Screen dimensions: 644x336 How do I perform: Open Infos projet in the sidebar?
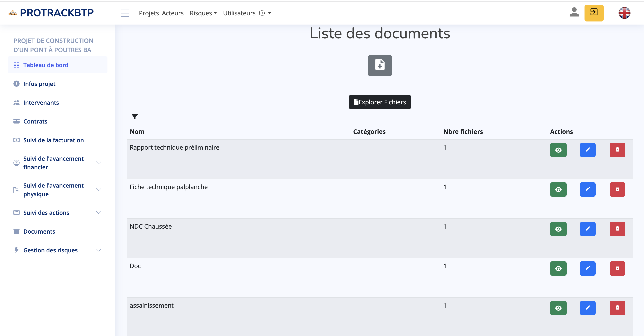(39, 84)
